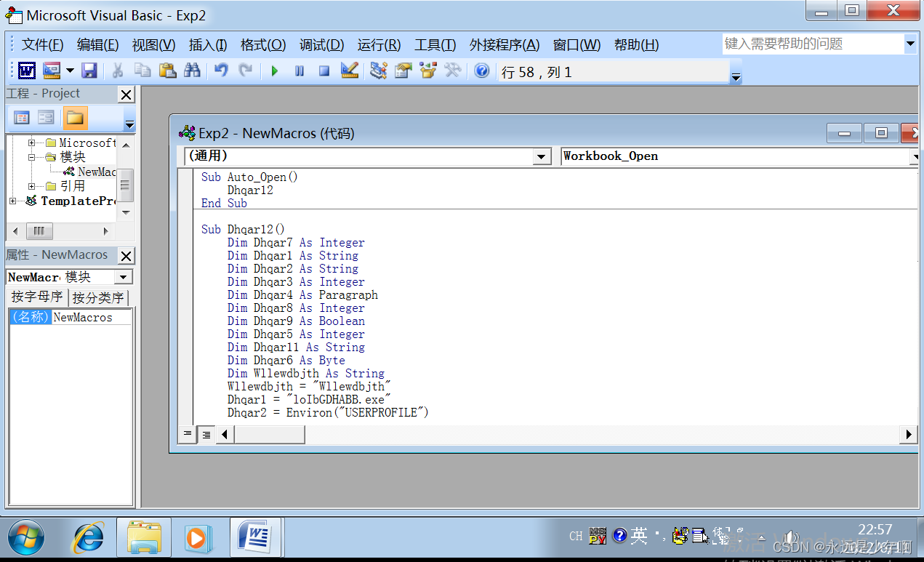Click the Cut scissors icon
Screen dimensions: 924x562
(x=117, y=71)
